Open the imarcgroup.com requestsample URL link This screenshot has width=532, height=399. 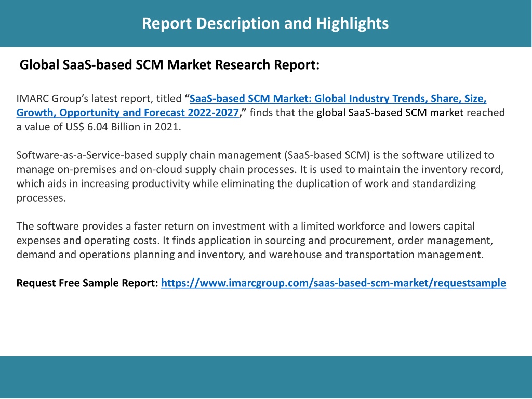tap(334, 283)
